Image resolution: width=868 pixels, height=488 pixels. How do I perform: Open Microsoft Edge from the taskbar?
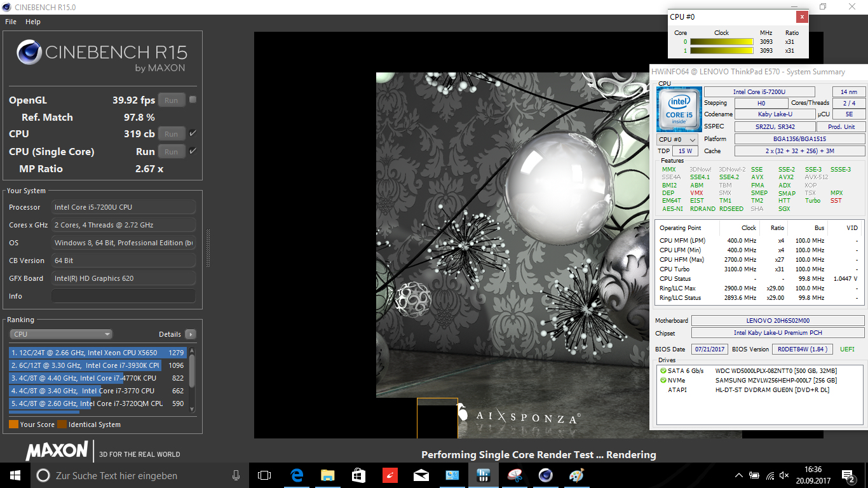click(297, 475)
